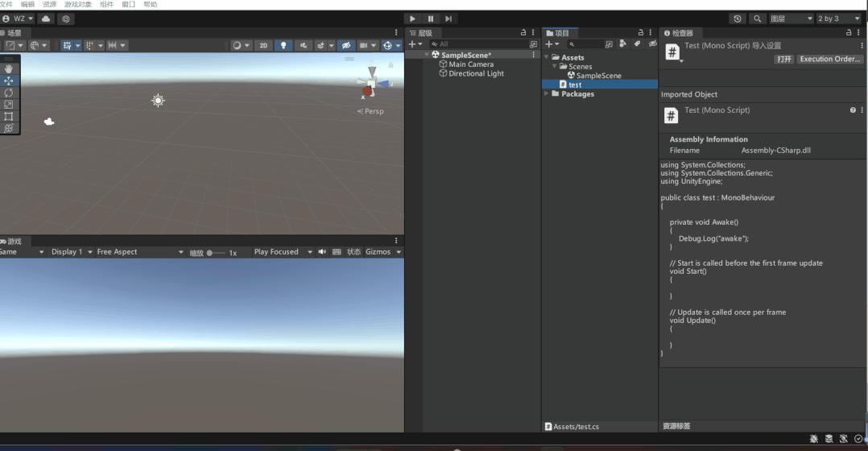The image size is (868, 451).
Task: Open draw mode shading dropdown in Scene
Action: pyautogui.click(x=241, y=45)
